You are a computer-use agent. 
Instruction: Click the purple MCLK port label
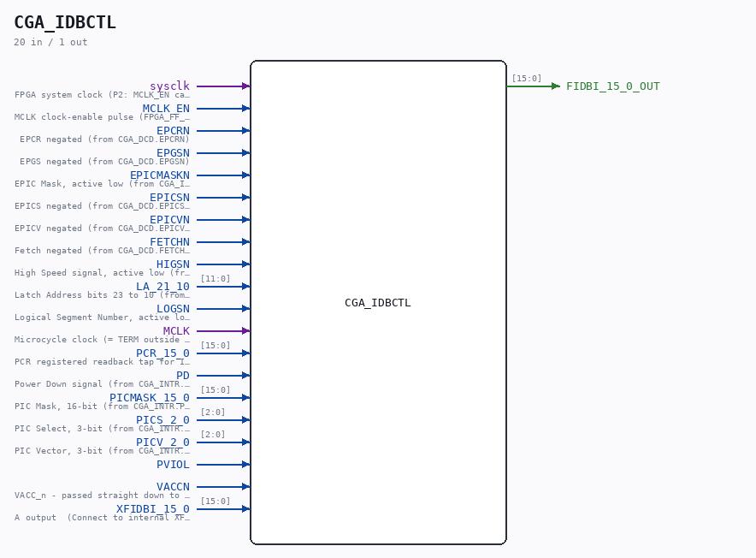click(176, 330)
